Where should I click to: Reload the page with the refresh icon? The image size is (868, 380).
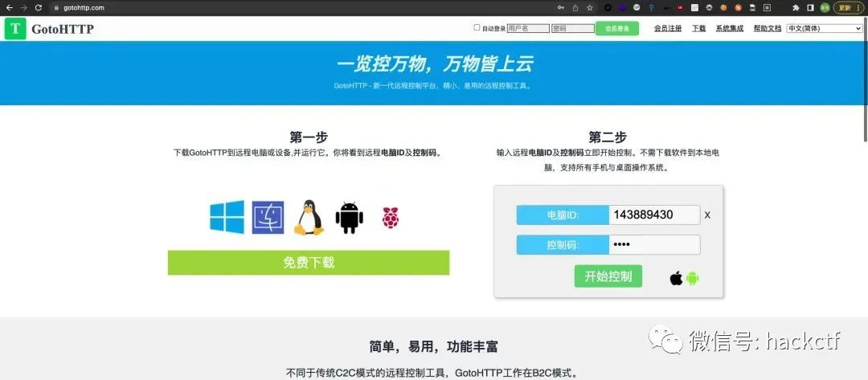[39, 8]
